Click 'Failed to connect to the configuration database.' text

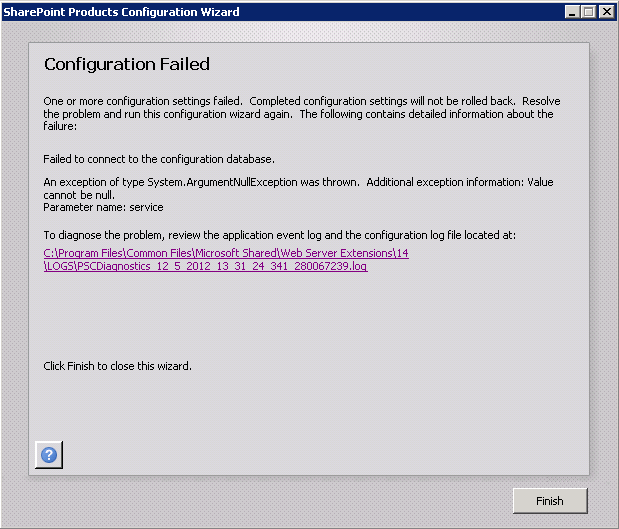tap(159, 159)
